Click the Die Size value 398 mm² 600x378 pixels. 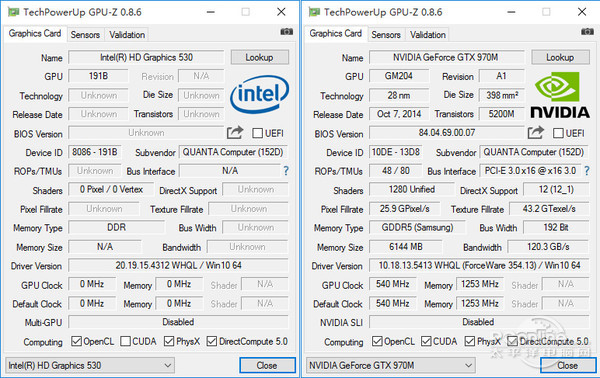pos(502,95)
